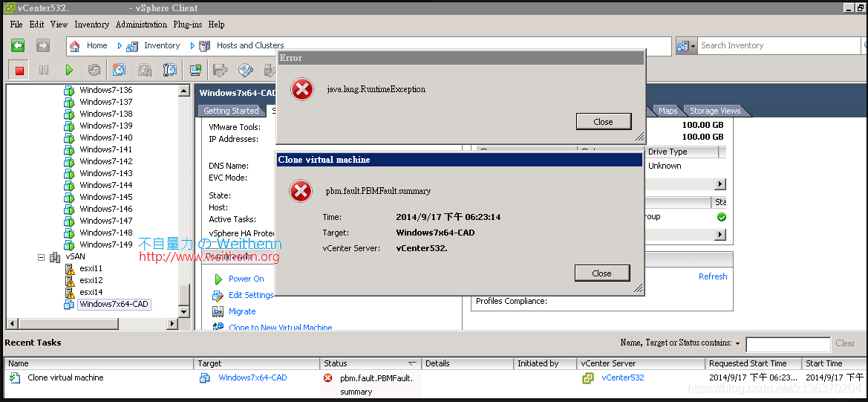
Task: Click inventory tree scroll down arrow
Action: (x=184, y=311)
